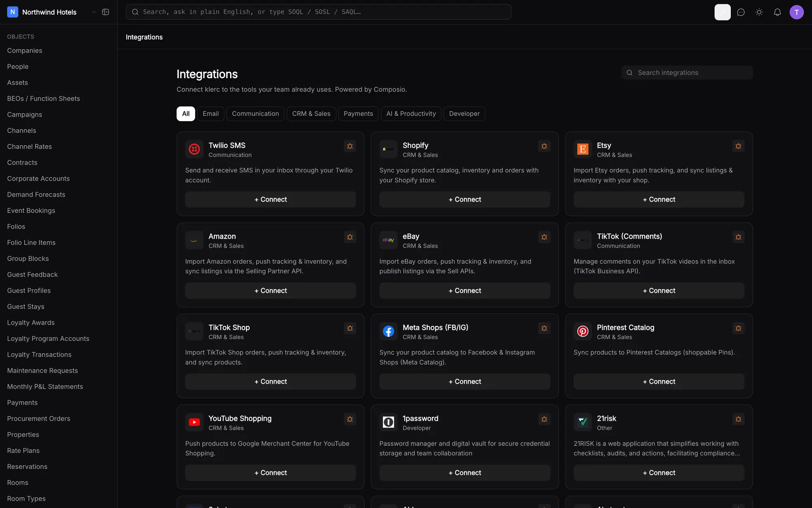
Task: Expand the Northwind Hotels workspace dropdown
Action: (x=94, y=12)
